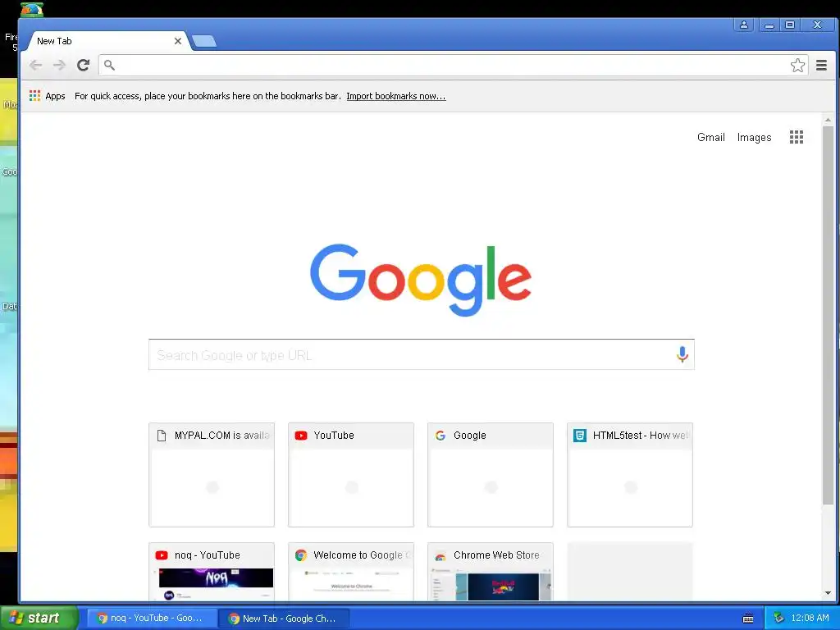The image size is (840, 630).
Task: Click the system tray network icon
Action: 779,619
